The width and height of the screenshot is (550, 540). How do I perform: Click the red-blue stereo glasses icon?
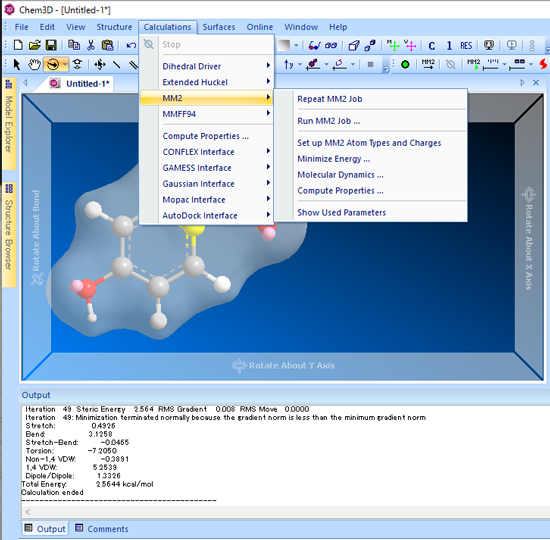[314, 45]
